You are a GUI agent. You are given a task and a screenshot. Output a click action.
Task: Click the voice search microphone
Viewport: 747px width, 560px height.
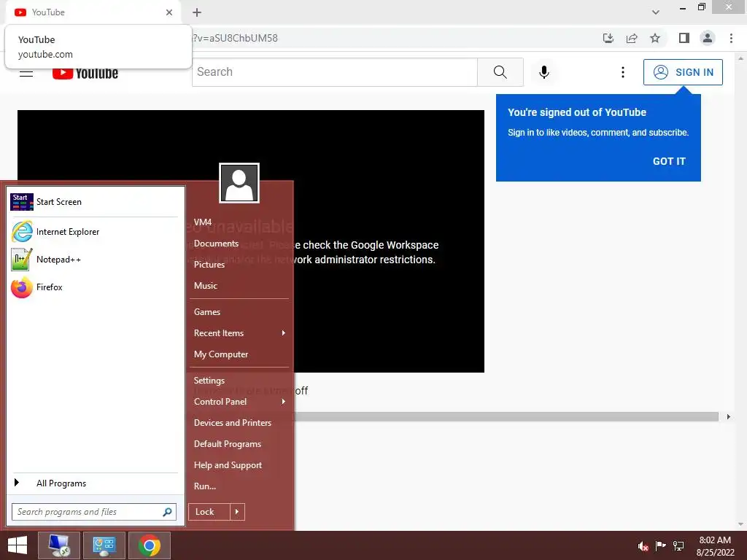pyautogui.click(x=544, y=72)
